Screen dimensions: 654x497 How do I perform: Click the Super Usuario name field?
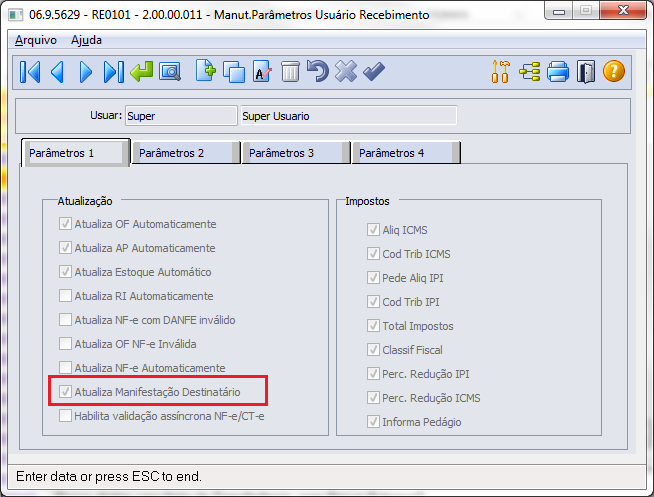349,115
